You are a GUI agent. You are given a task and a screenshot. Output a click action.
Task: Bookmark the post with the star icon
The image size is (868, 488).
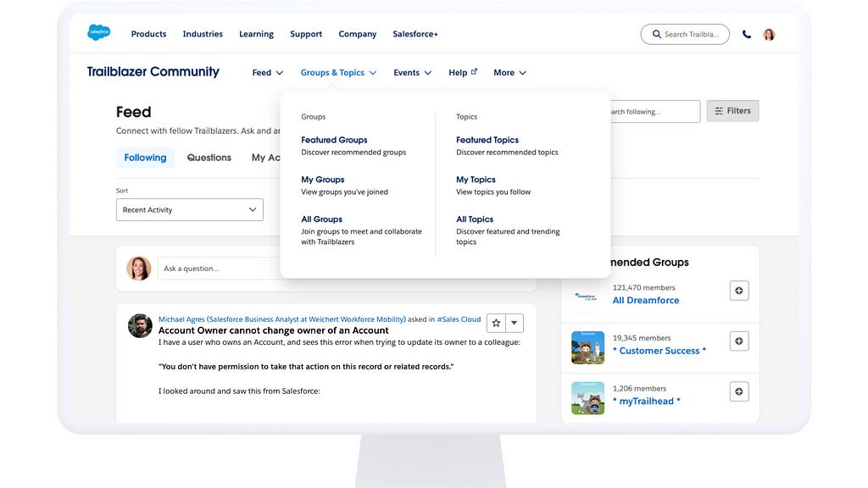[497, 323]
